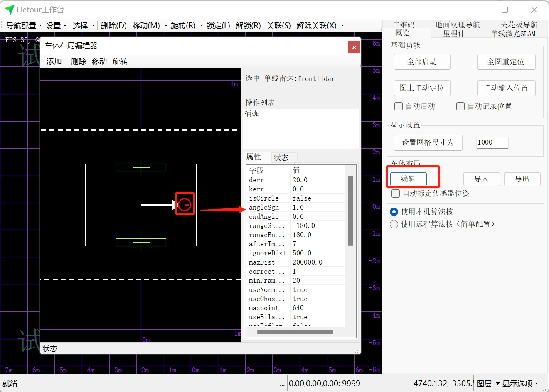Tick the 自动记录位置 checkbox
This screenshot has width=549, height=392.
click(x=460, y=106)
